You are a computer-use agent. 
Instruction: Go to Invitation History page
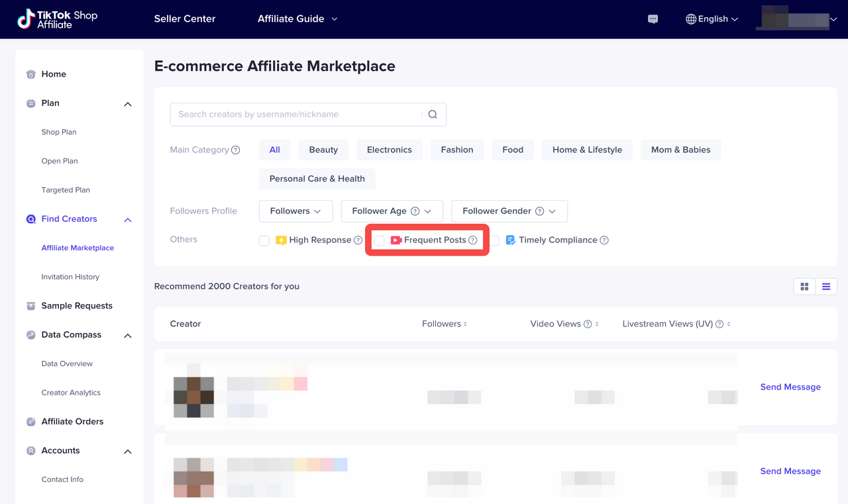pyautogui.click(x=70, y=277)
